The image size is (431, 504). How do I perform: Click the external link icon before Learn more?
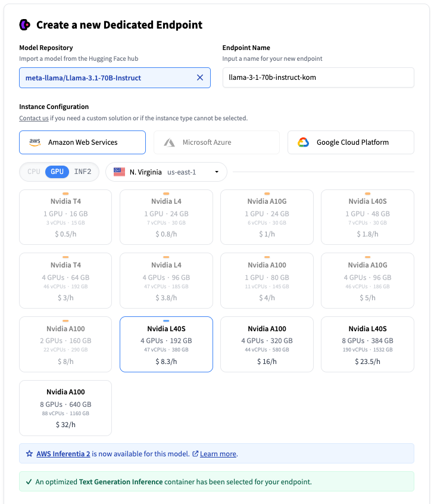click(195, 454)
